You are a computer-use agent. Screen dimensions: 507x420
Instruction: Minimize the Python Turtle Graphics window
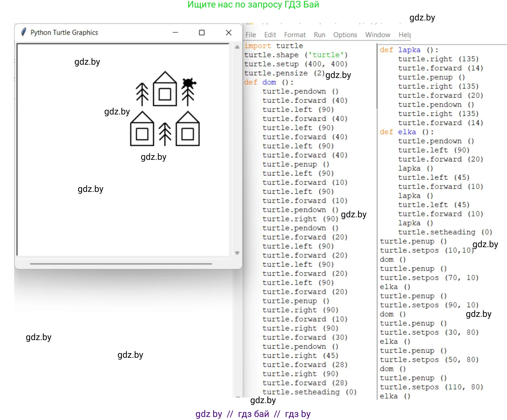click(x=175, y=32)
